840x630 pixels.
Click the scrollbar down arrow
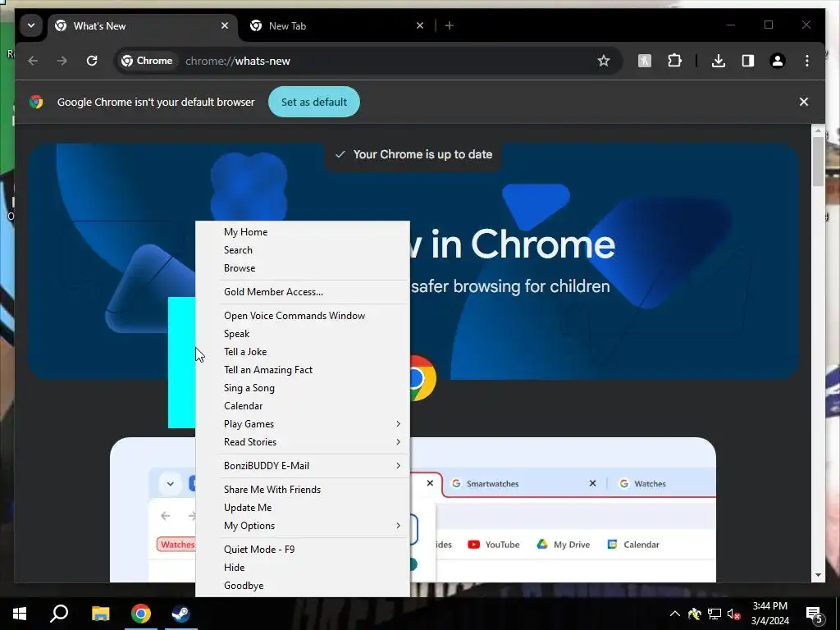tap(818, 575)
